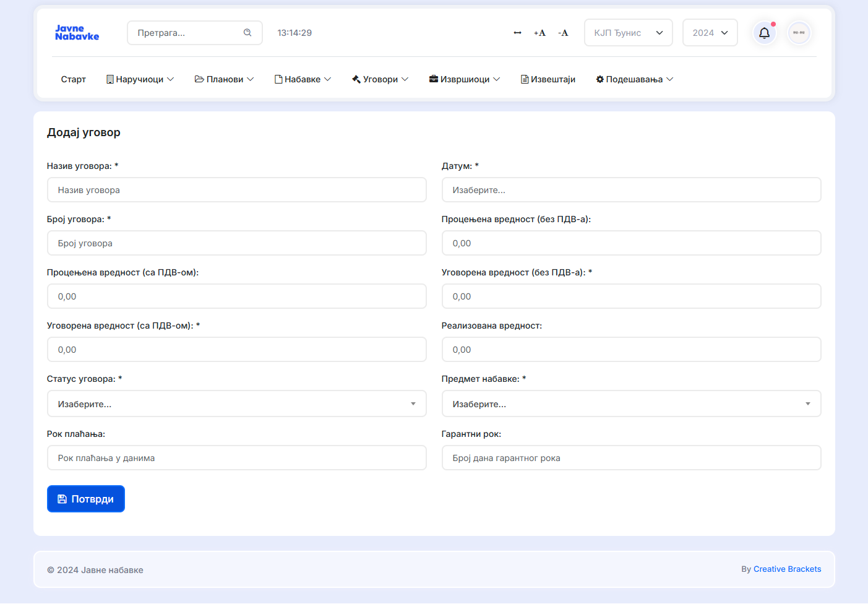Expand the Статус уговора dropdown
Screen dimensions: 868x604
pos(236,404)
